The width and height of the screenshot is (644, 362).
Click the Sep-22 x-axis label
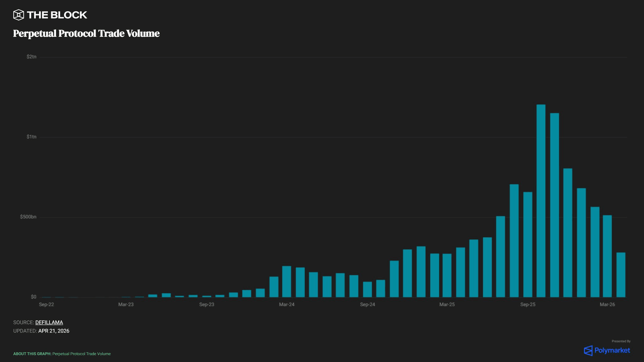coord(47,304)
